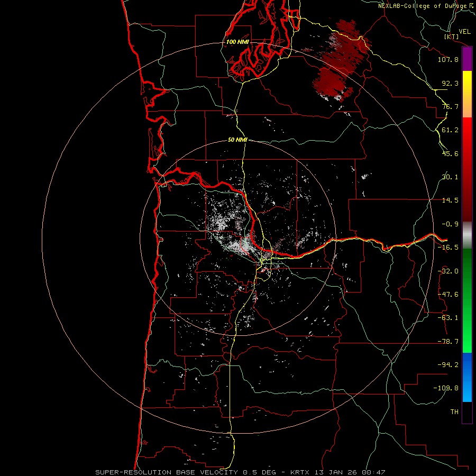Click the TH legend label
This screenshot has width=476, height=476.
454,412
